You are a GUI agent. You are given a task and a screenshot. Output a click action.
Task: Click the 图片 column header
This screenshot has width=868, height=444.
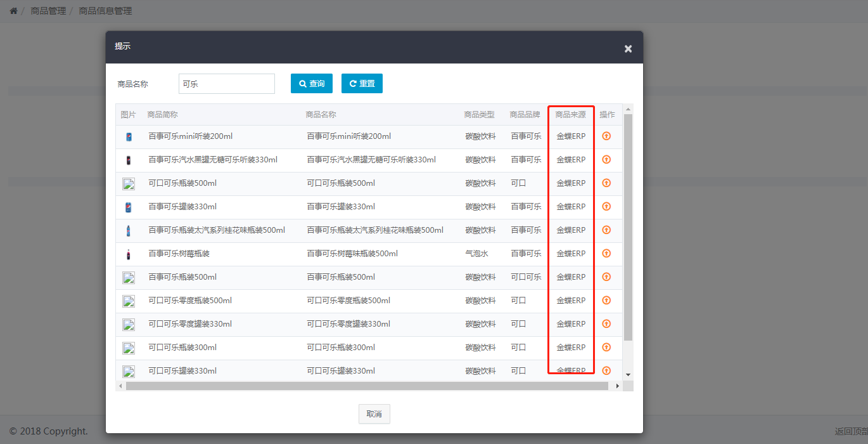click(129, 115)
